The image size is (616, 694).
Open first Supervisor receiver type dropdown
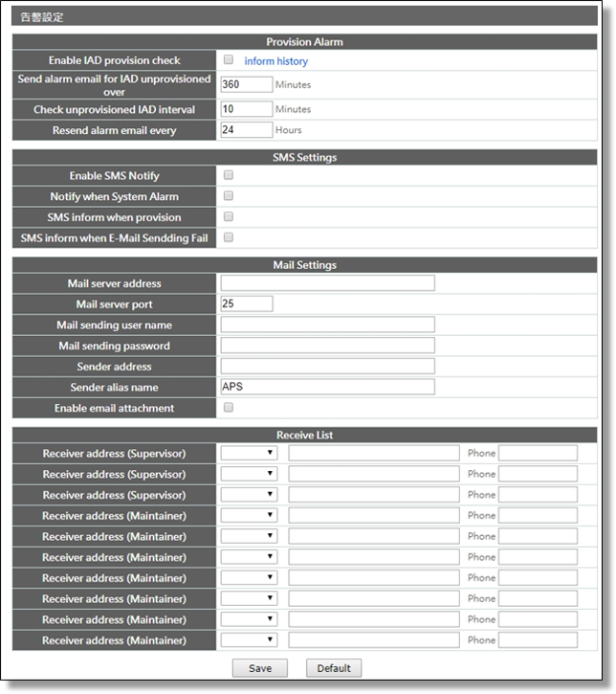pyautogui.click(x=249, y=453)
